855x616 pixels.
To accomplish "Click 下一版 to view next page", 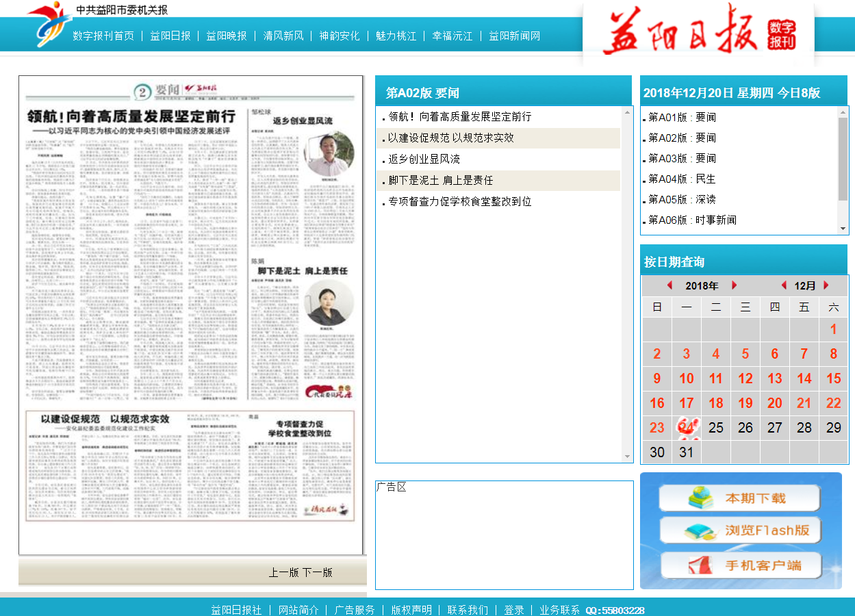I will 318,572.
